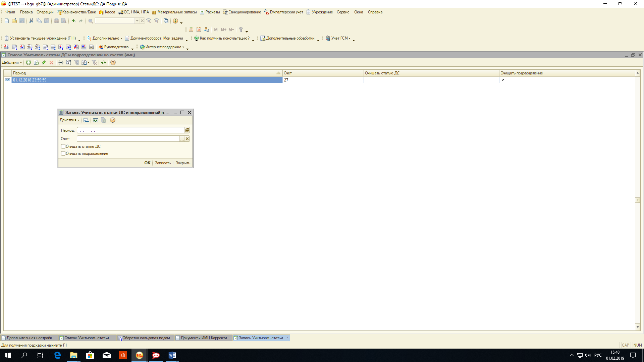Expand the Учет ГСМ dropdown
This screenshot has width=644, height=362.
pos(341,38)
